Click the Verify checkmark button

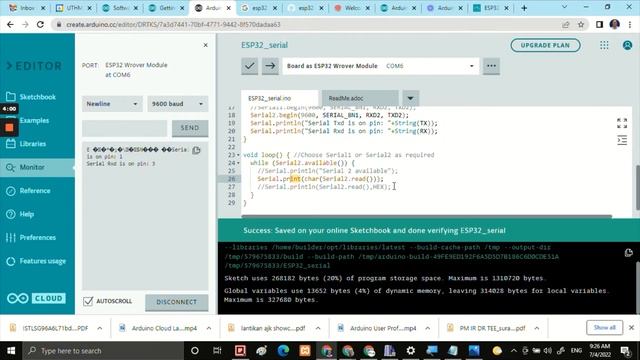coord(249,66)
